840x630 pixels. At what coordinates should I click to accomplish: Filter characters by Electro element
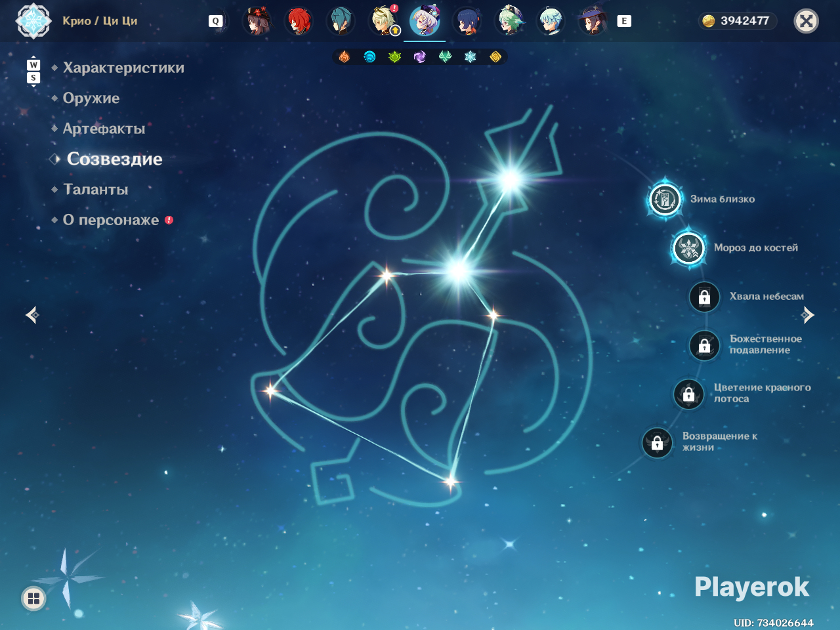point(420,57)
